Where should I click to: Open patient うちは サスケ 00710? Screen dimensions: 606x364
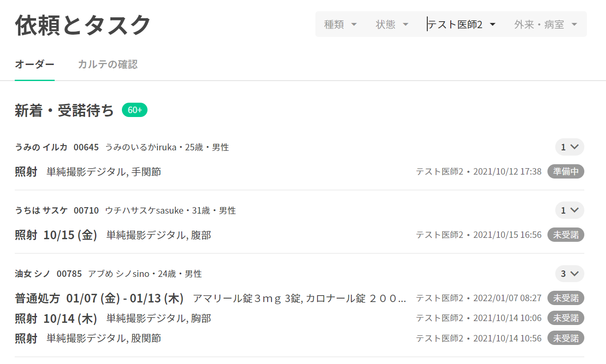point(57,211)
